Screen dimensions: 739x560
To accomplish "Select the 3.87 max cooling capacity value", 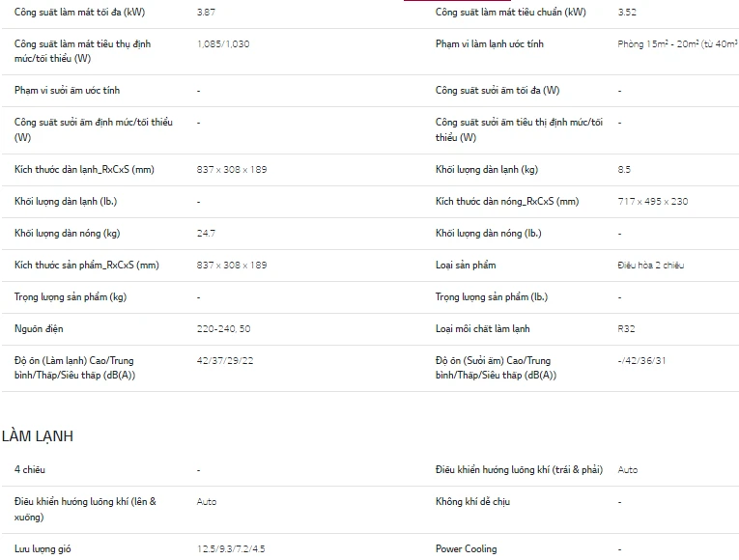I will tap(206, 13).
